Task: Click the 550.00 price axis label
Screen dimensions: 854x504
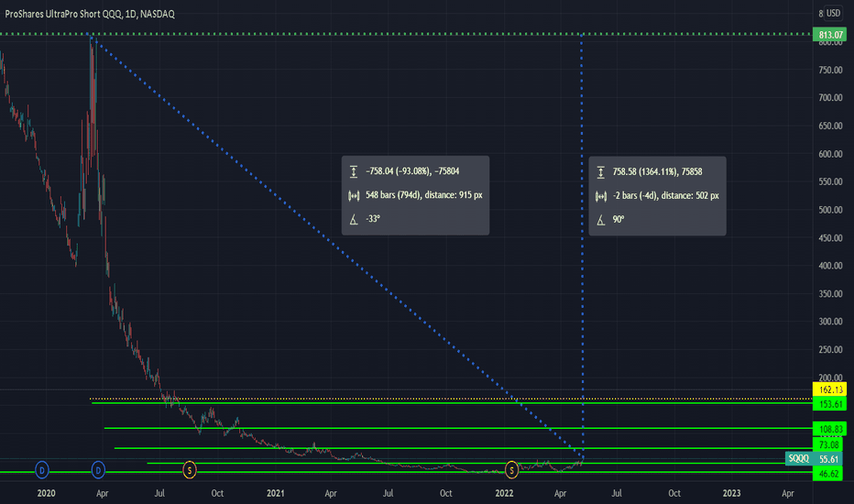Action: point(830,182)
